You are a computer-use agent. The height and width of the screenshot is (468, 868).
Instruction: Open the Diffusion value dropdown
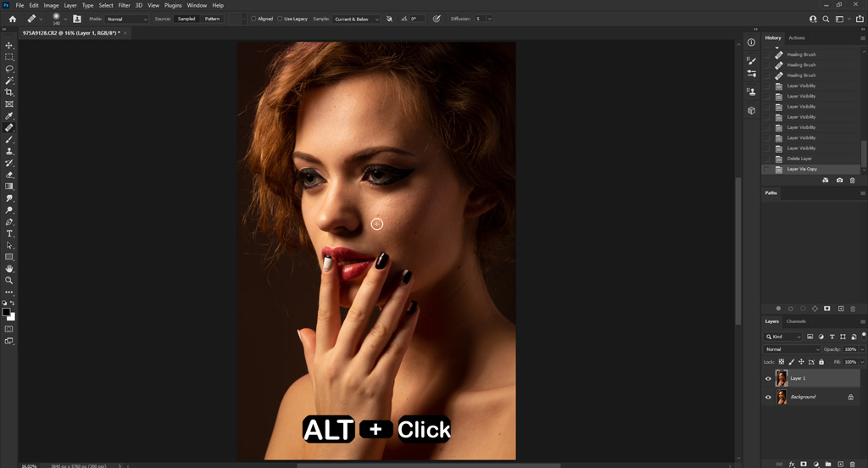point(489,19)
